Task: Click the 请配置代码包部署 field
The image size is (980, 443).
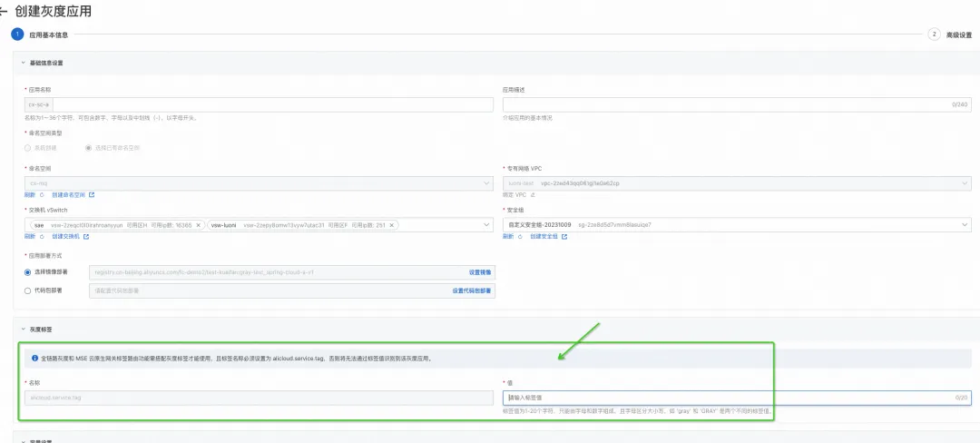Action: tap(292, 290)
